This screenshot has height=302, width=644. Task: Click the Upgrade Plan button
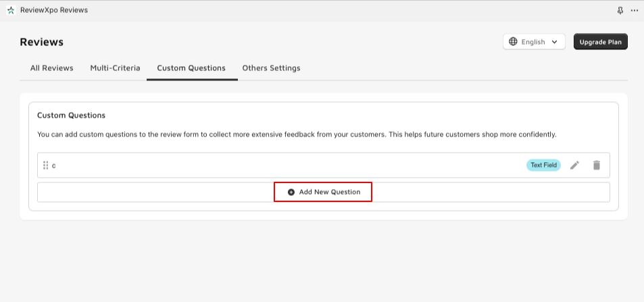pos(601,41)
